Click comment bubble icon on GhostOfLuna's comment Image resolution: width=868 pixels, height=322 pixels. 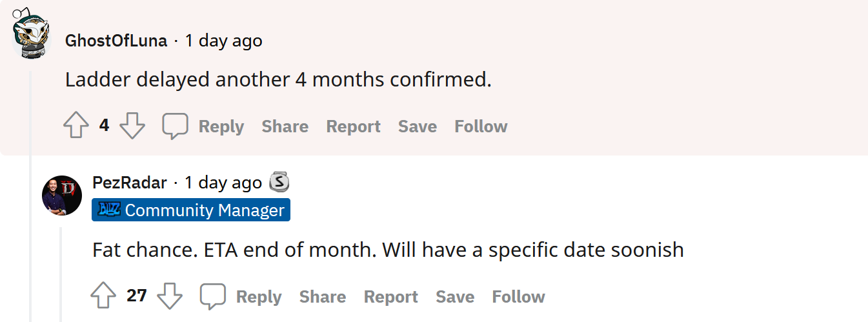click(x=175, y=126)
